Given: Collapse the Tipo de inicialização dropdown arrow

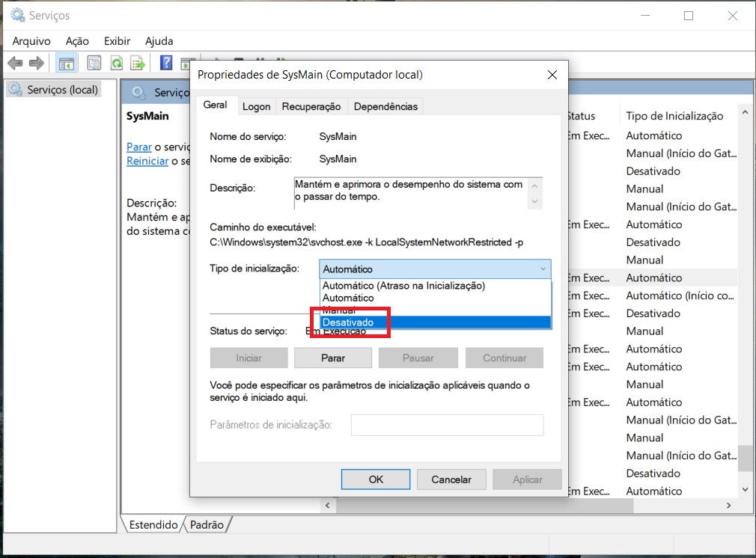Looking at the screenshot, I should 543,269.
